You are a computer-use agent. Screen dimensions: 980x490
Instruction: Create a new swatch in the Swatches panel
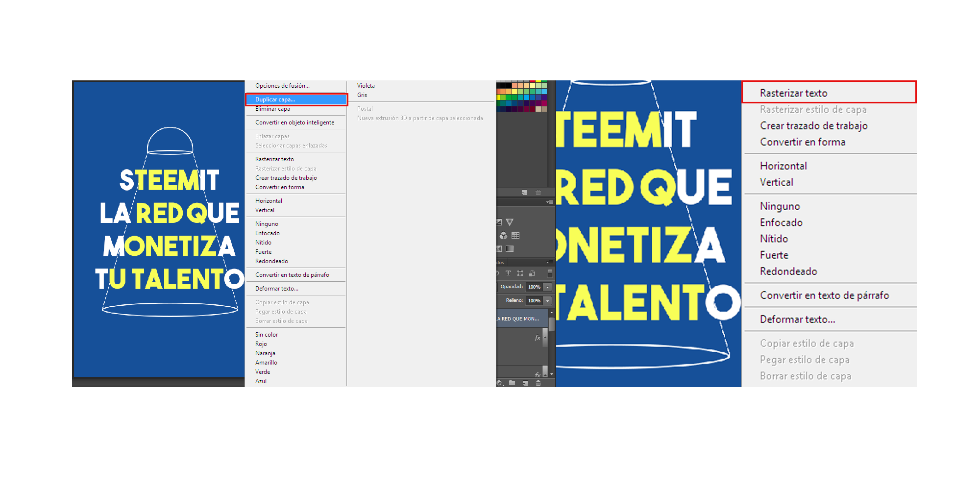524,193
